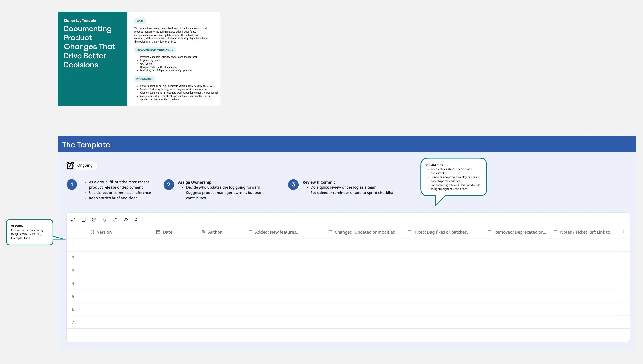Add a new column with plus icon
The image size is (643, 364).
623,232
